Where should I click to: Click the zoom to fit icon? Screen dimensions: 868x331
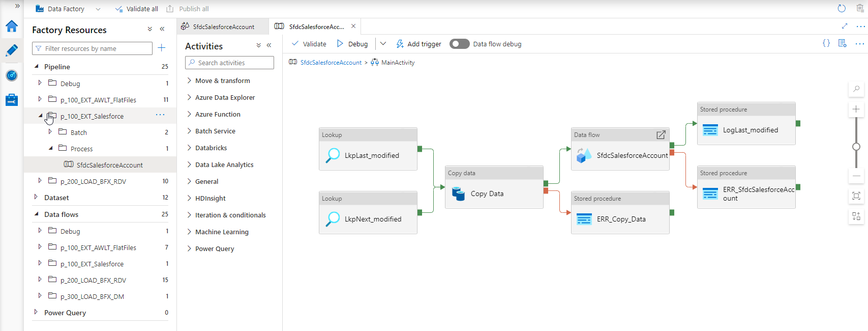point(856,196)
